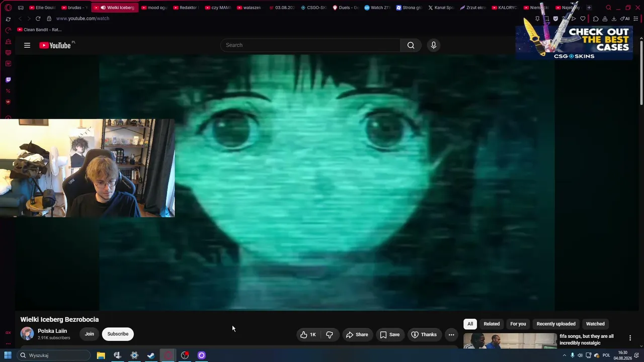Image resolution: width=644 pixels, height=362 pixels.
Task: Subscribe to Polska Laiin channel
Action: (118, 334)
